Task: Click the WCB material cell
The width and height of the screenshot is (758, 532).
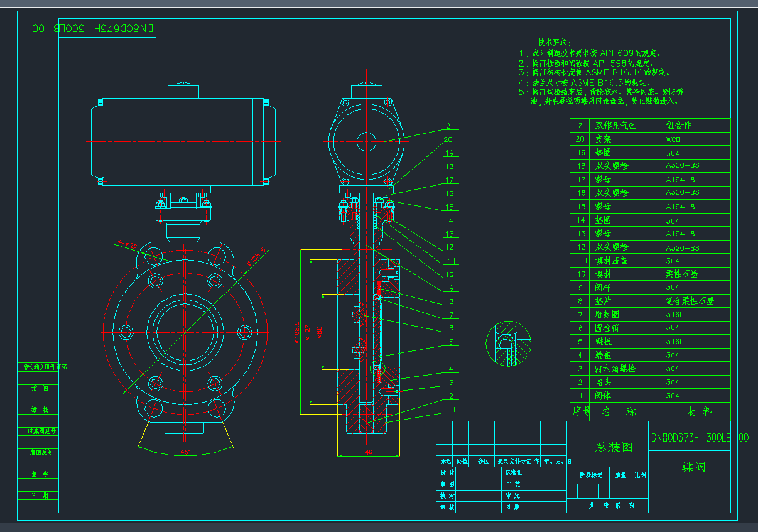Action: (x=673, y=139)
